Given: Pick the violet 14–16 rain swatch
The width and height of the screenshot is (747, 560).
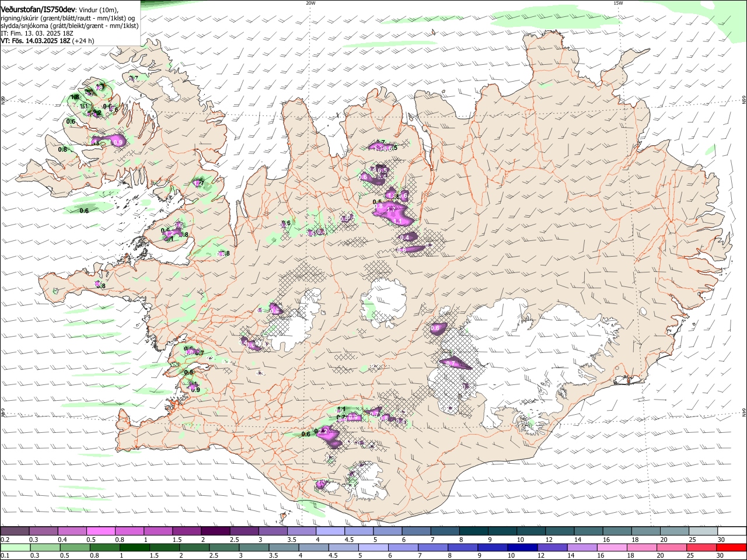Looking at the screenshot, I should [x=582, y=548].
